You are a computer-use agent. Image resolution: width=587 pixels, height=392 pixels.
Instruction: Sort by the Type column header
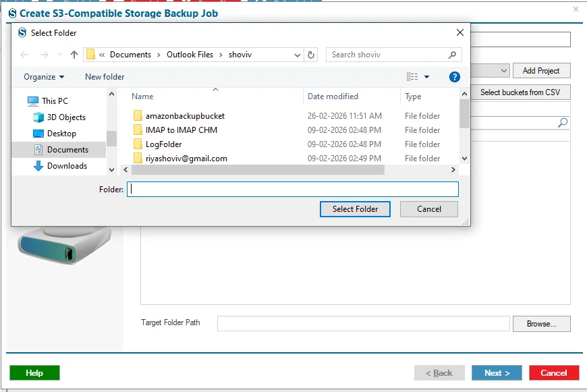(x=413, y=96)
